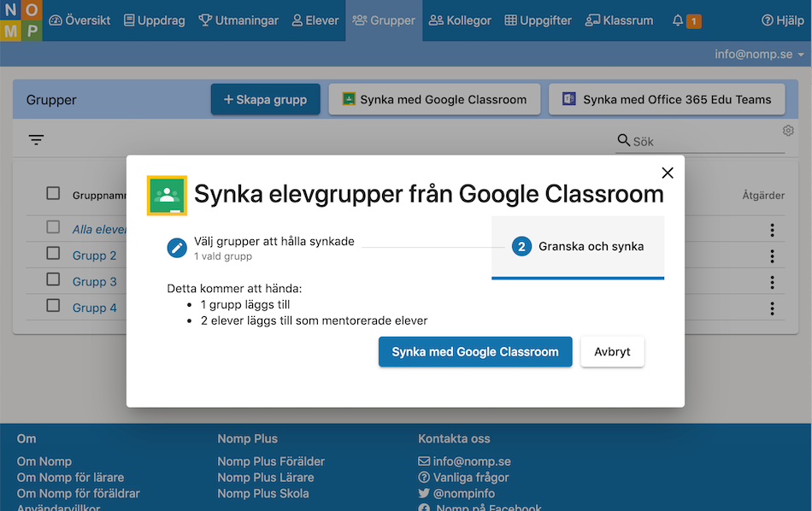
Task: Open Nomp Plus Lärare link
Action: tap(266, 478)
